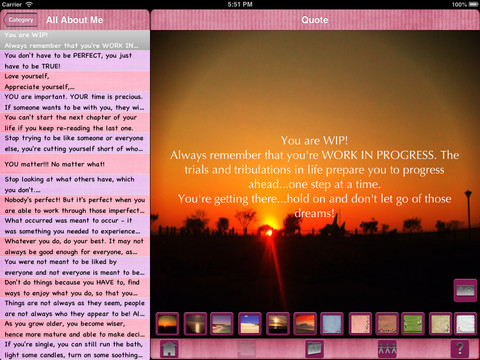The height and width of the screenshot is (360, 480).
Task: Tap the faded icon in bottom toolbar
Action: (246, 349)
